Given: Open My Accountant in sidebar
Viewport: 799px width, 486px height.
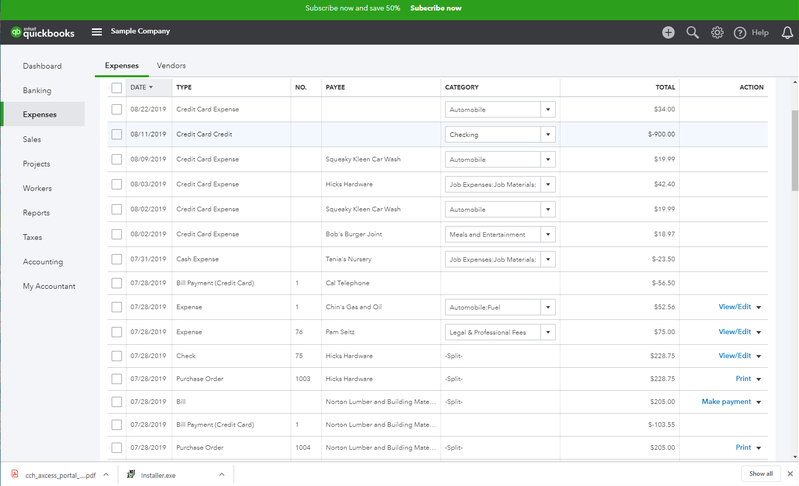Looking at the screenshot, I should point(49,286).
